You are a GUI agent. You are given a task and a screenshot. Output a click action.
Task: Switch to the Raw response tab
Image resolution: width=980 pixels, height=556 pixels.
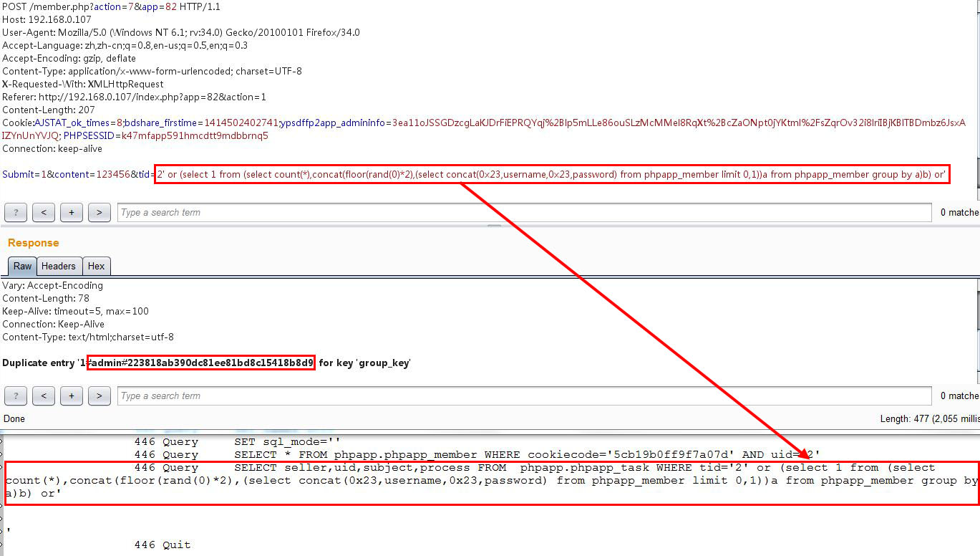23,266
